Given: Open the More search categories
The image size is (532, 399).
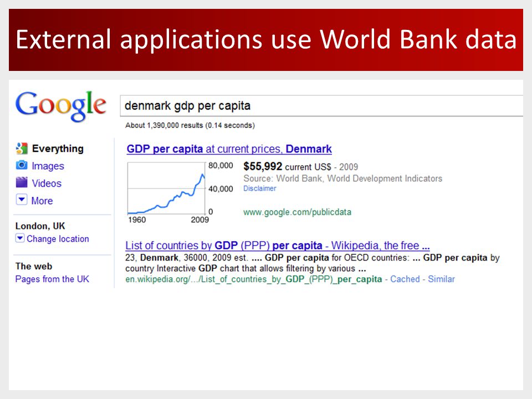Looking at the screenshot, I should click(x=42, y=201).
